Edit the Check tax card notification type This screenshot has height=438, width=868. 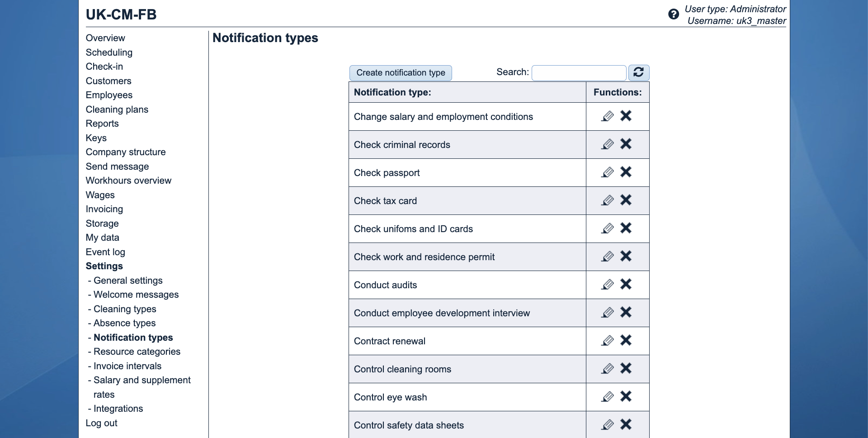608,200
